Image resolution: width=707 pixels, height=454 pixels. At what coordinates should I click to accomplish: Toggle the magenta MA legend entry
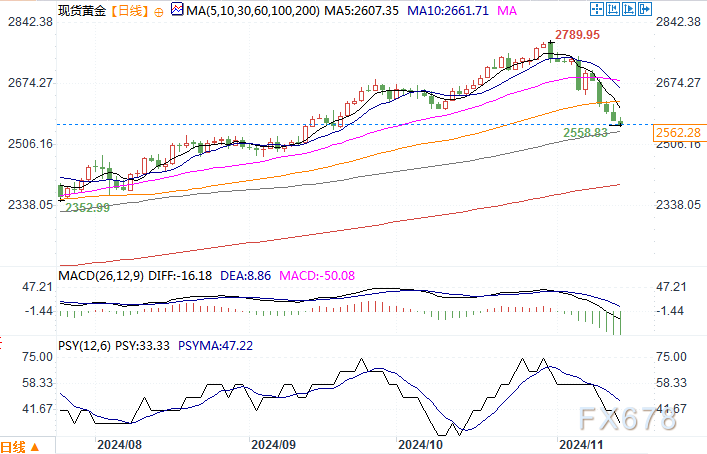(507, 10)
